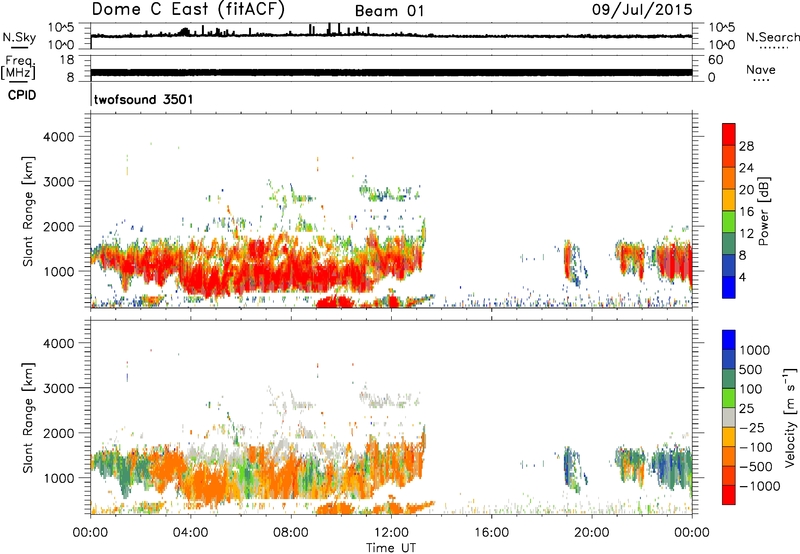The width and height of the screenshot is (800, 554).
Task: Click the '60' tick on the Nave axis
Action: 716,60
